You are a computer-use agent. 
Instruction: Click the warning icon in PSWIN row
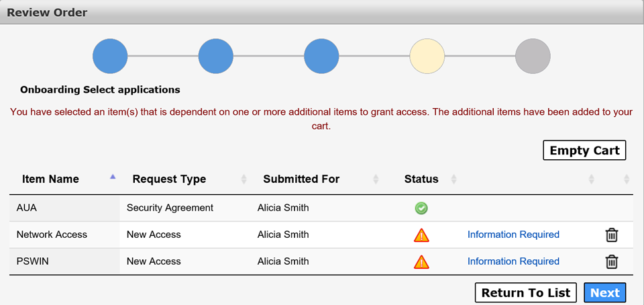421,261
